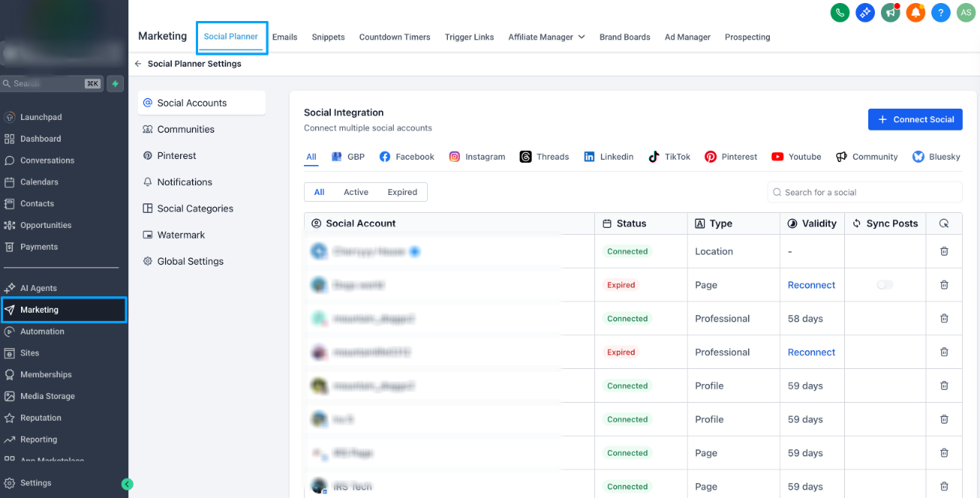Filter accounts by TikTok

pyautogui.click(x=669, y=157)
